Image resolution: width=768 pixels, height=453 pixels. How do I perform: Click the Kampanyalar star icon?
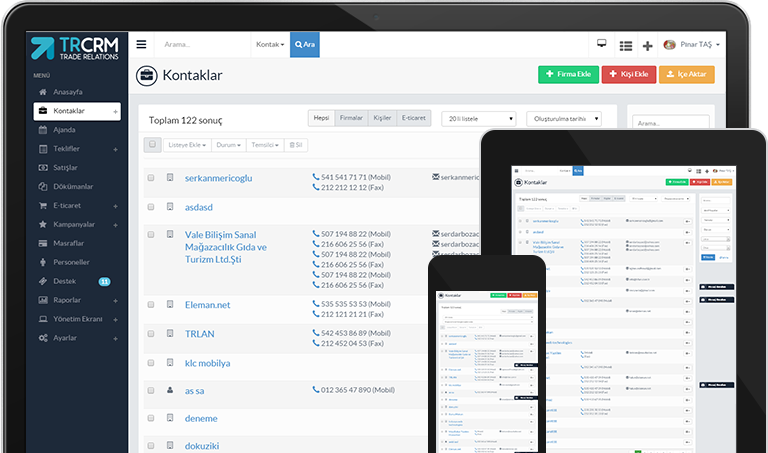(x=43, y=224)
